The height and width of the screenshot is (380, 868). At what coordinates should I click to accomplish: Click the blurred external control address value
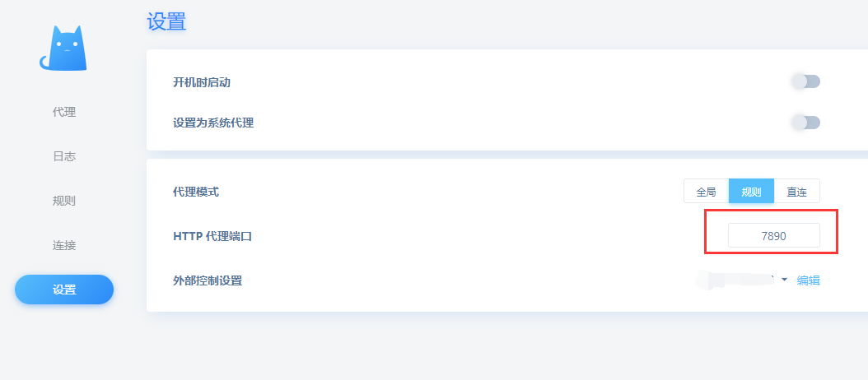(735, 280)
